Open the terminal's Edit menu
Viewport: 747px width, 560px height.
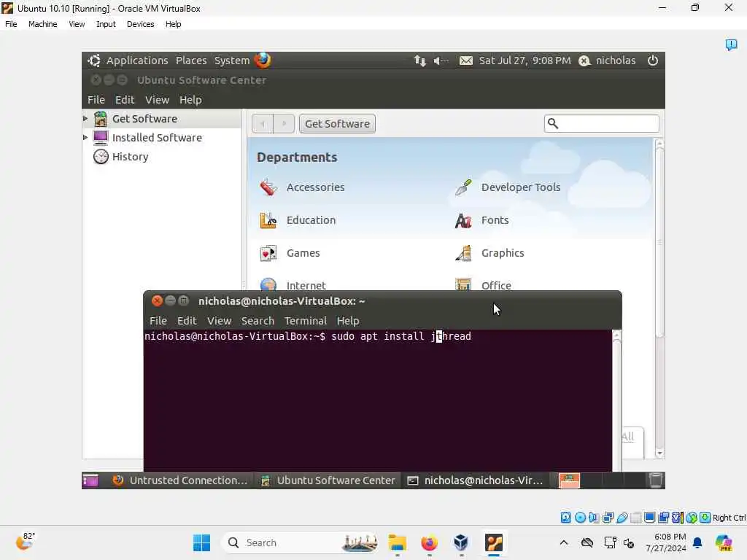[x=187, y=321]
